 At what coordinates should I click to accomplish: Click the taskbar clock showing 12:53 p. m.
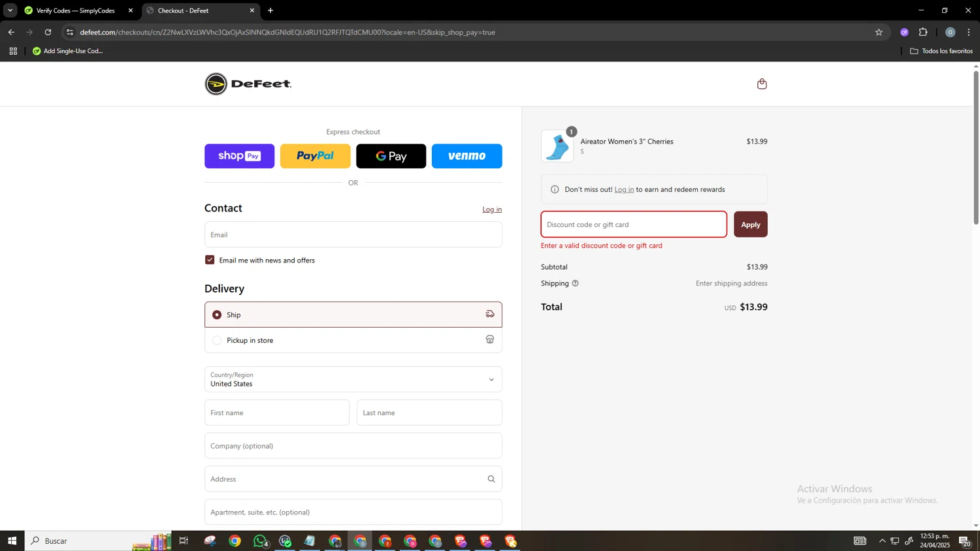[935, 541]
